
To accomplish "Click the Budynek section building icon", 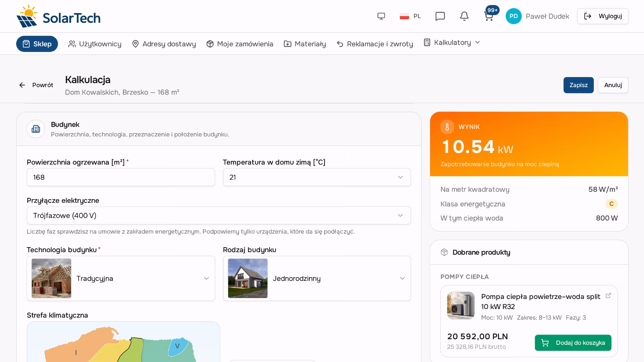I will tap(36, 129).
